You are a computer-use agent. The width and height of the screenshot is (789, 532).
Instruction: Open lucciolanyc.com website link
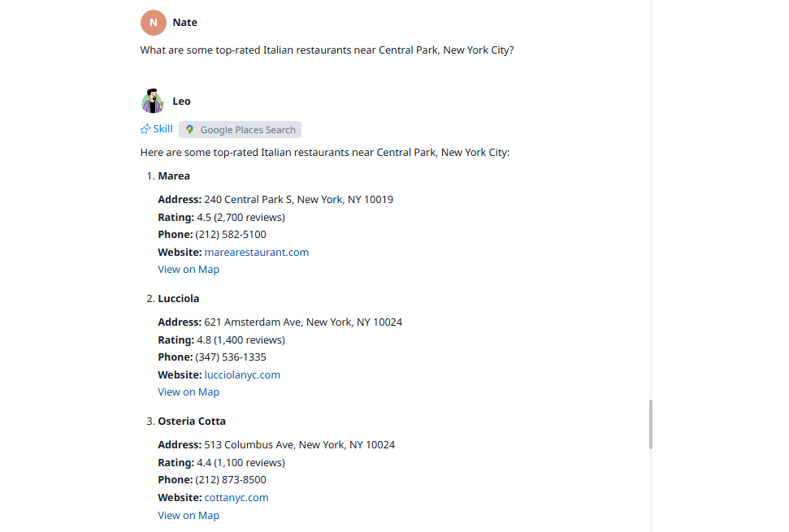pos(242,375)
